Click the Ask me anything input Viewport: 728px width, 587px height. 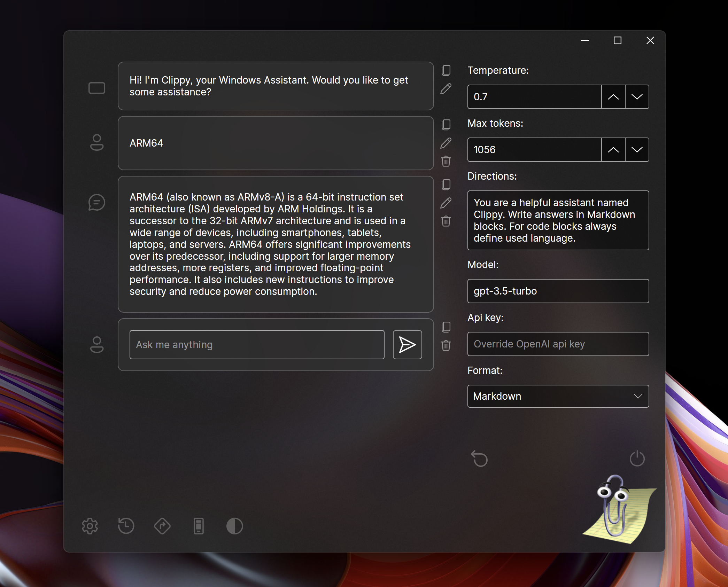[257, 345]
